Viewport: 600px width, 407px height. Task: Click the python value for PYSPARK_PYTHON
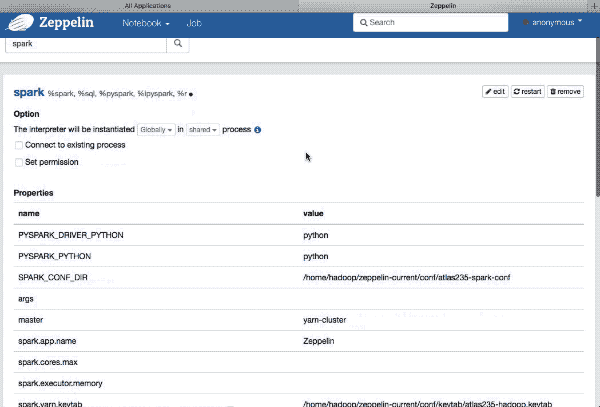click(316, 256)
